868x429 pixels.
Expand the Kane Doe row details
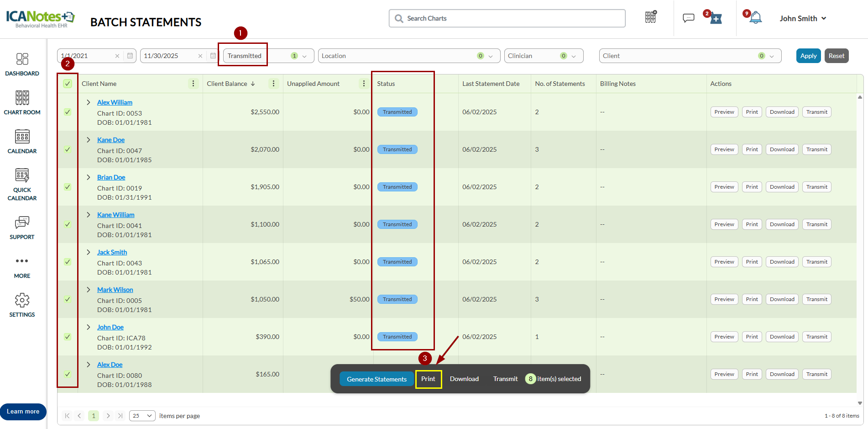89,140
